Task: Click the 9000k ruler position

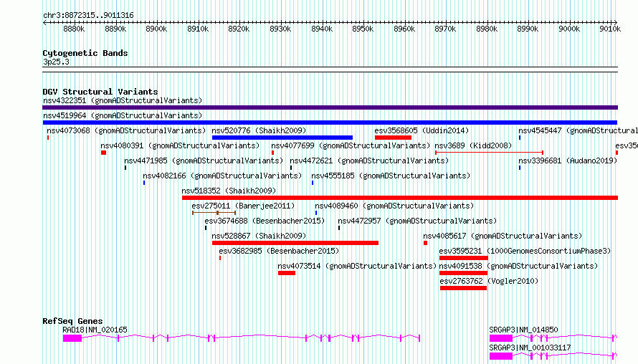Action: coord(569,29)
